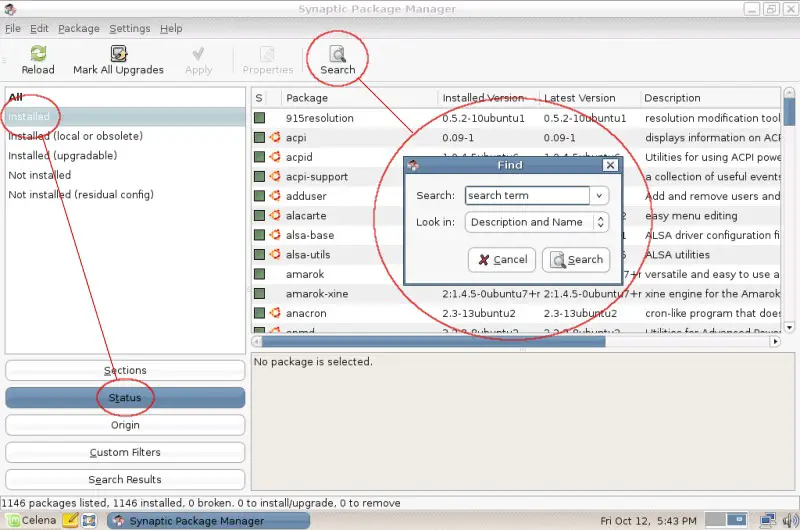Toggle status box for acpi

[x=259, y=137]
